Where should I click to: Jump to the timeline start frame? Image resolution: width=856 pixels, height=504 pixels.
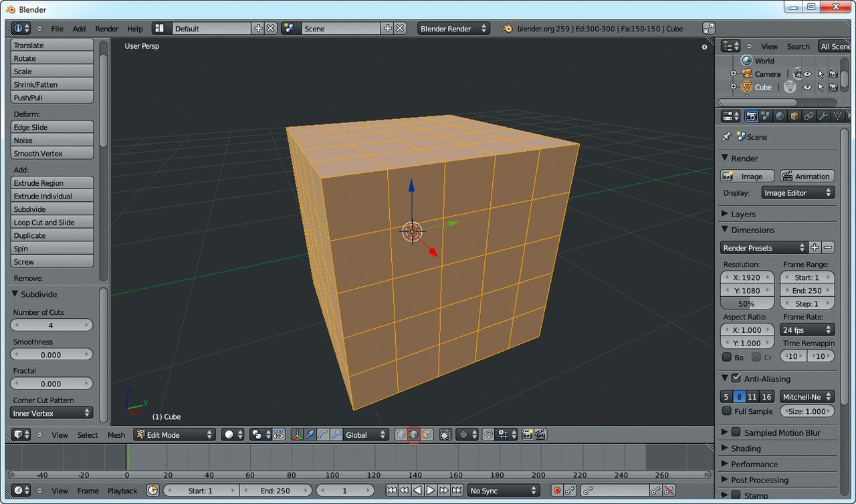(392, 491)
